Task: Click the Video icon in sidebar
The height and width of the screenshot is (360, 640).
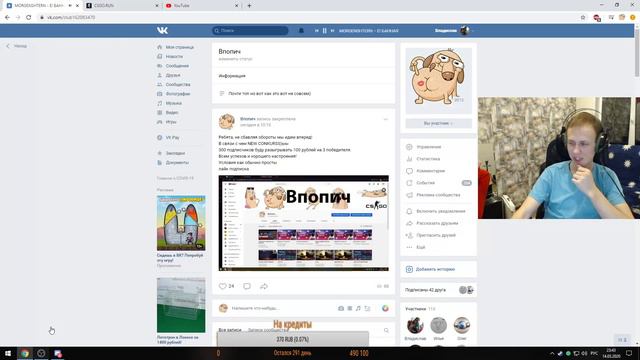Action: (x=160, y=113)
